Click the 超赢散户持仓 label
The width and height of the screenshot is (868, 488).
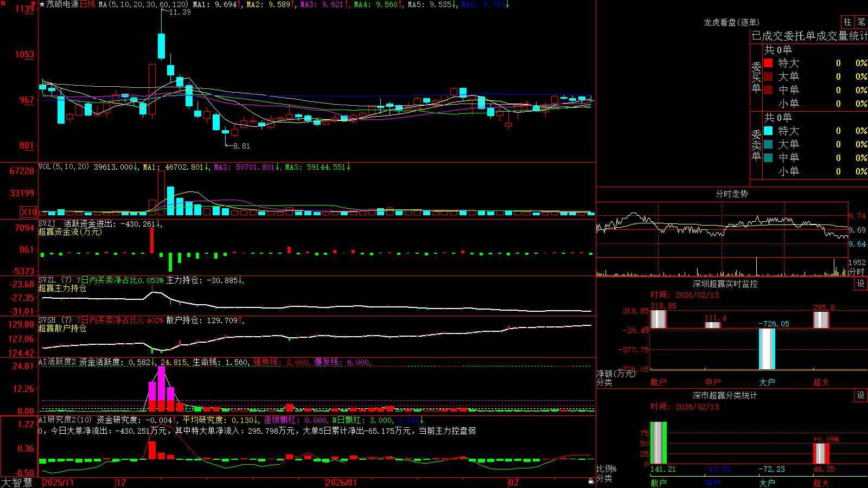(62, 328)
